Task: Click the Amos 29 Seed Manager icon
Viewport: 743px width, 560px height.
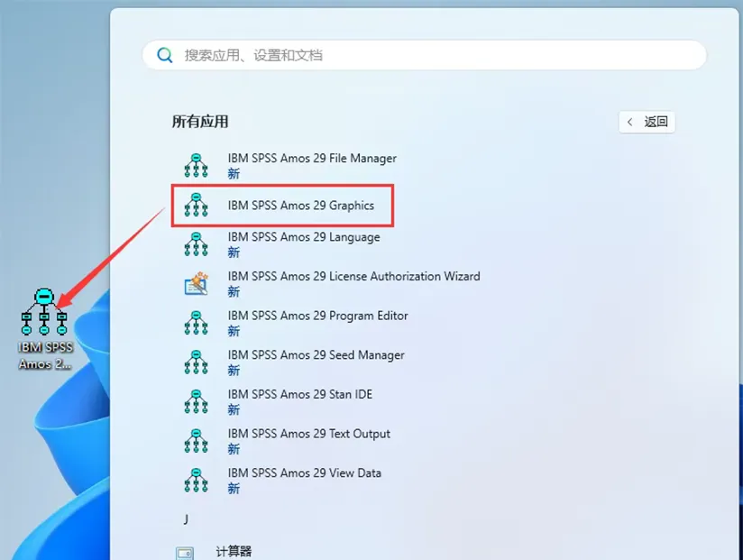Action: [x=197, y=363]
